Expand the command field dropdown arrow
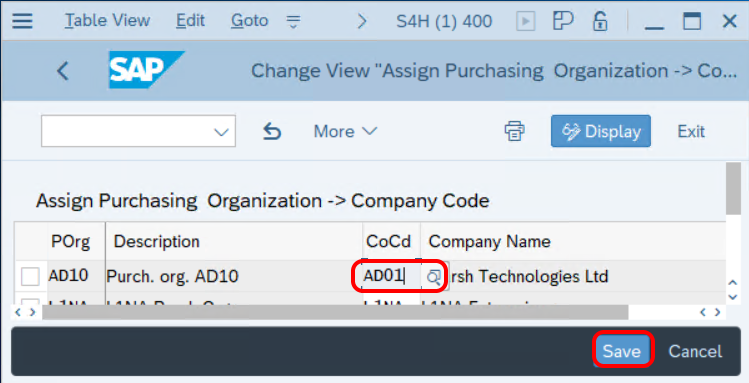749x383 pixels. (221, 132)
